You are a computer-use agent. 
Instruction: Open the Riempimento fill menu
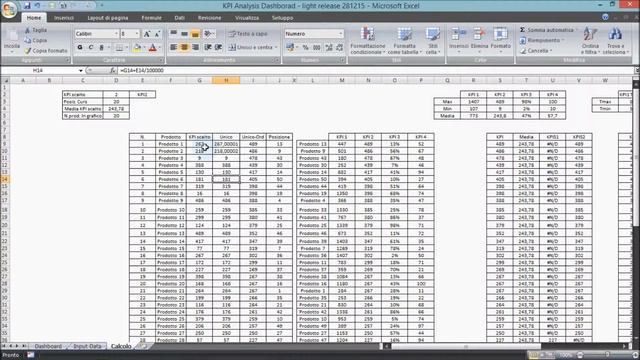(x=541, y=40)
